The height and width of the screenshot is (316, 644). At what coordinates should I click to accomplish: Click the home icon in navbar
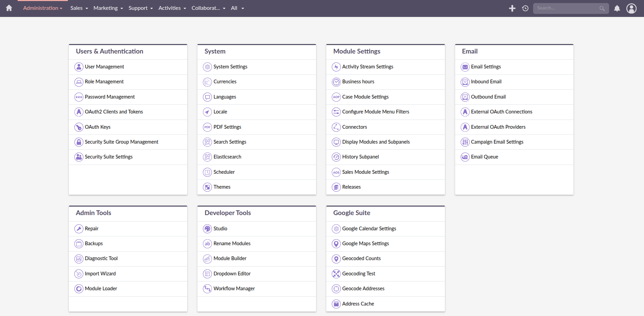(9, 8)
